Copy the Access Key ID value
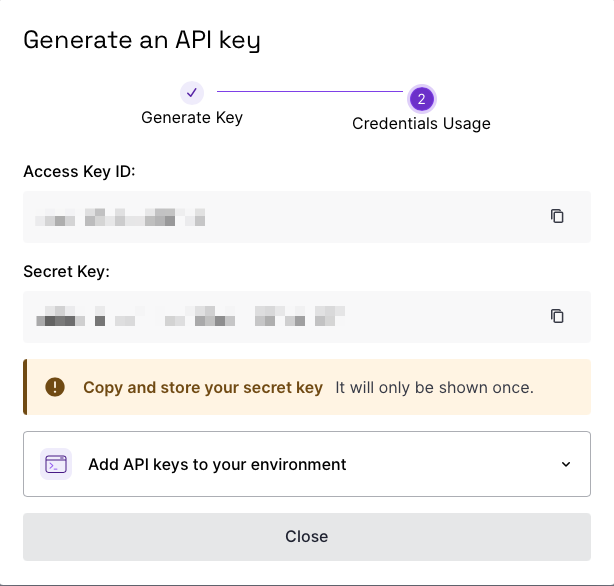Viewport: 614px width, 586px height. click(x=557, y=216)
